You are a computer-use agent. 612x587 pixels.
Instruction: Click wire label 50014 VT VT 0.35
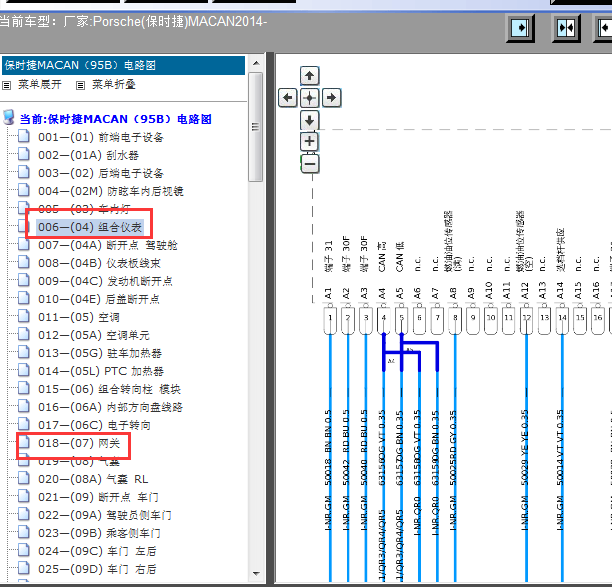click(560, 447)
